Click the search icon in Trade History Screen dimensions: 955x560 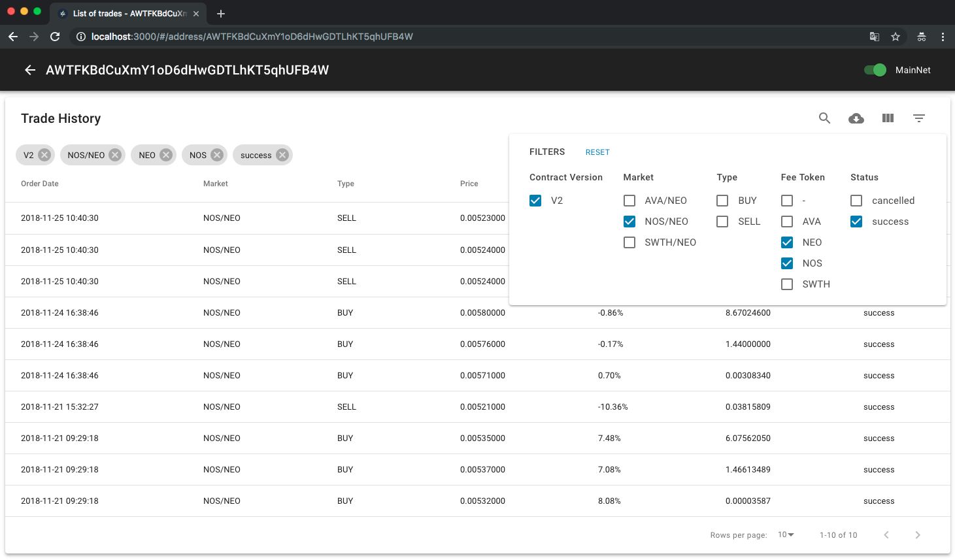[x=825, y=118]
